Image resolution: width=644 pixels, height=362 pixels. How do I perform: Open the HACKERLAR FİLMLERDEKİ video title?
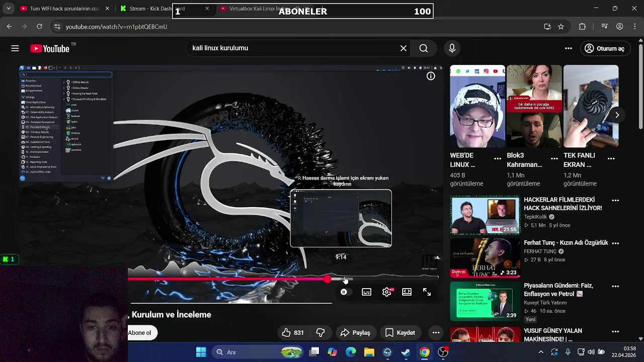(563, 204)
